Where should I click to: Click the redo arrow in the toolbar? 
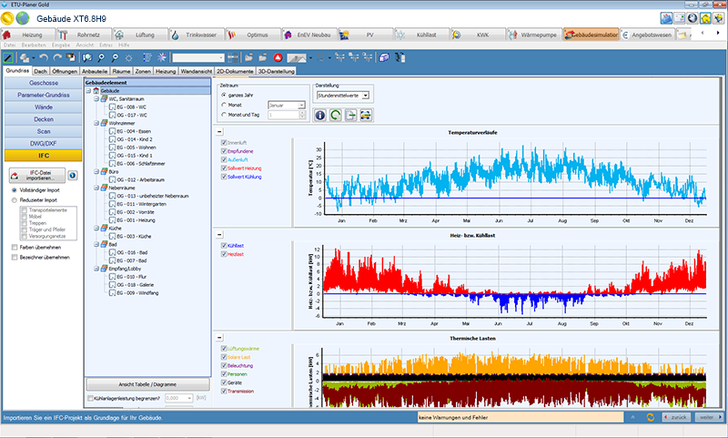click(x=57, y=59)
